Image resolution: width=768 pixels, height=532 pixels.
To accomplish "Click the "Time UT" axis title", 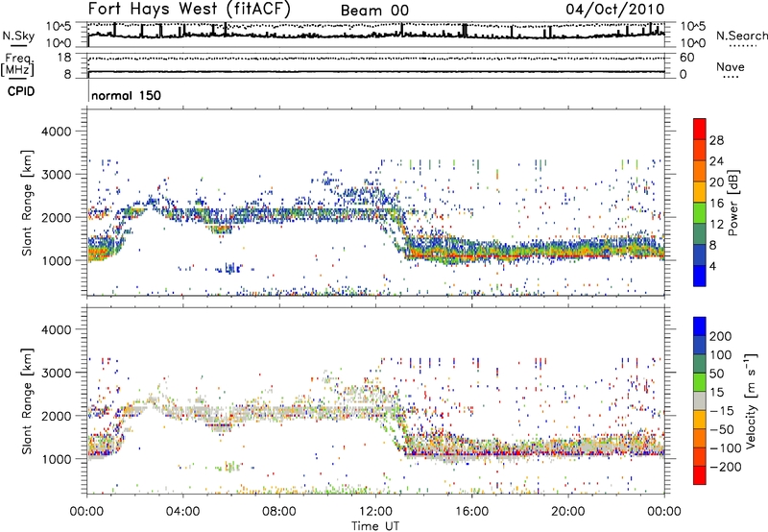I will coord(375,526).
